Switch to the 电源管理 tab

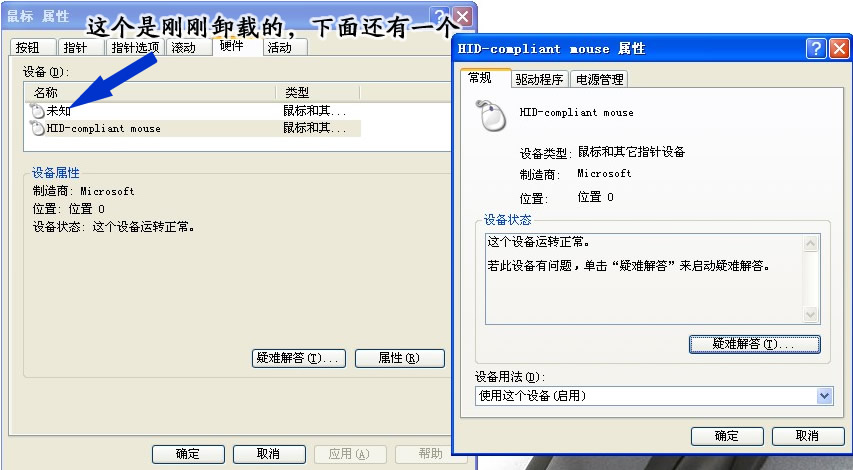click(600, 80)
